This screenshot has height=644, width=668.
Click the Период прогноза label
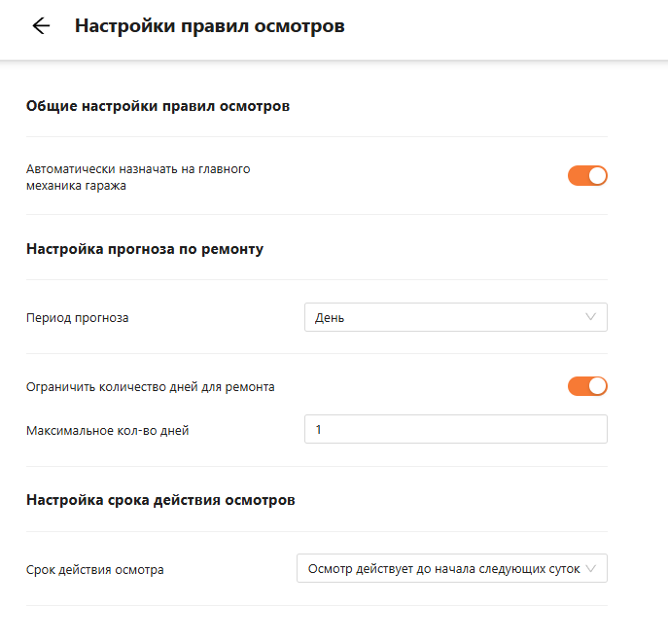point(78,318)
